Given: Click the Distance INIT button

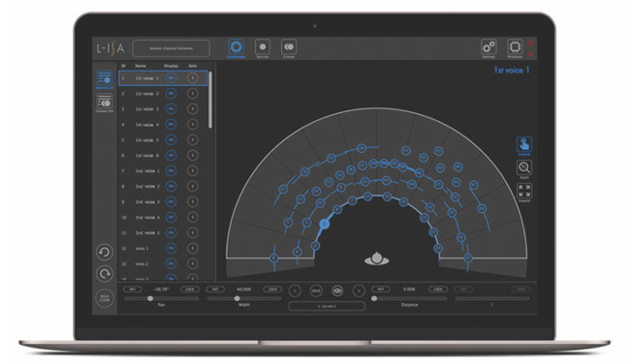Looking at the screenshot, I should click(380, 289).
